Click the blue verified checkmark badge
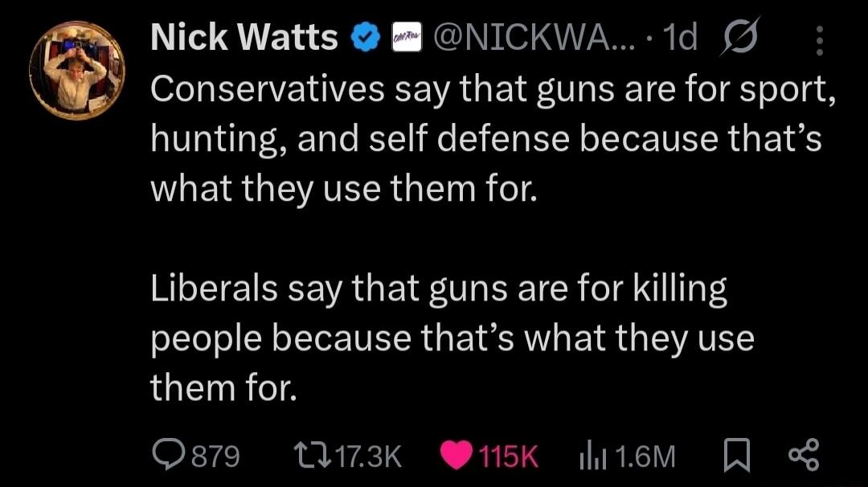868x487 pixels. (366, 39)
